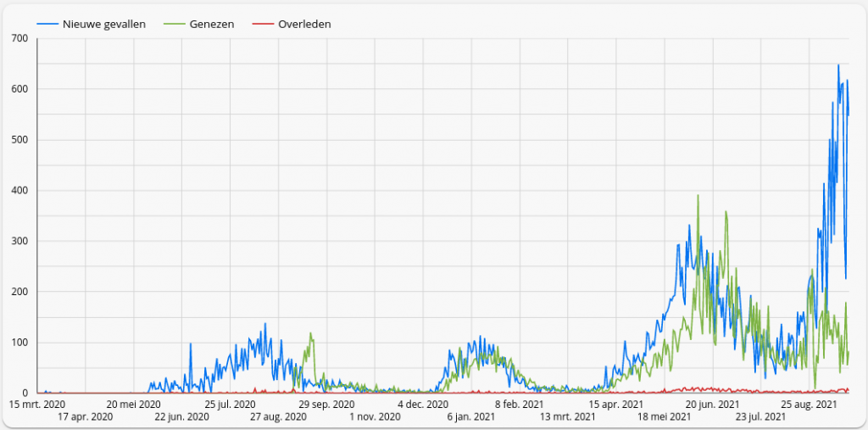Click the 23 jul. 2021 date label
The image size is (868, 430).
point(760,416)
